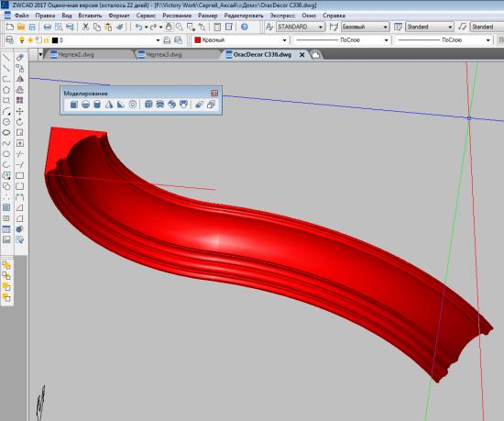This screenshot has width=504, height=421.
Task: Click the Cut scissors icon
Action: pos(85,27)
